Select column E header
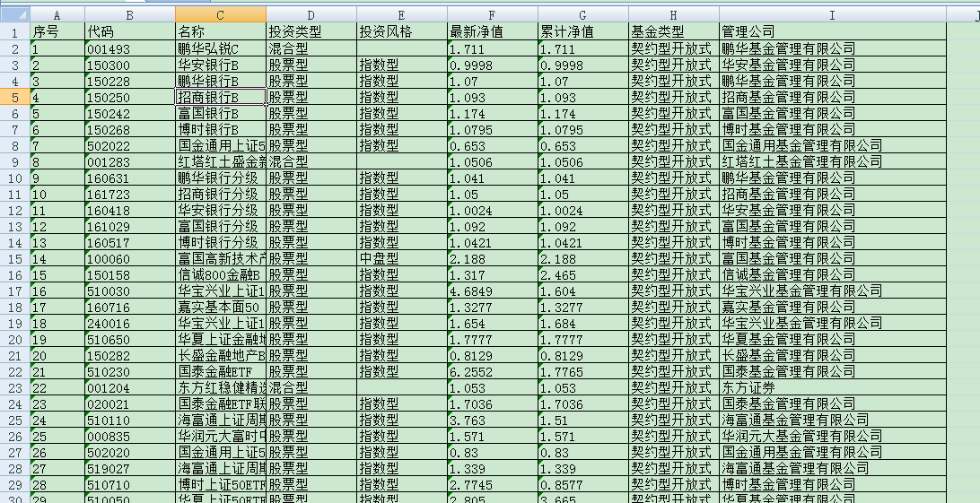980x503 pixels. 402,14
